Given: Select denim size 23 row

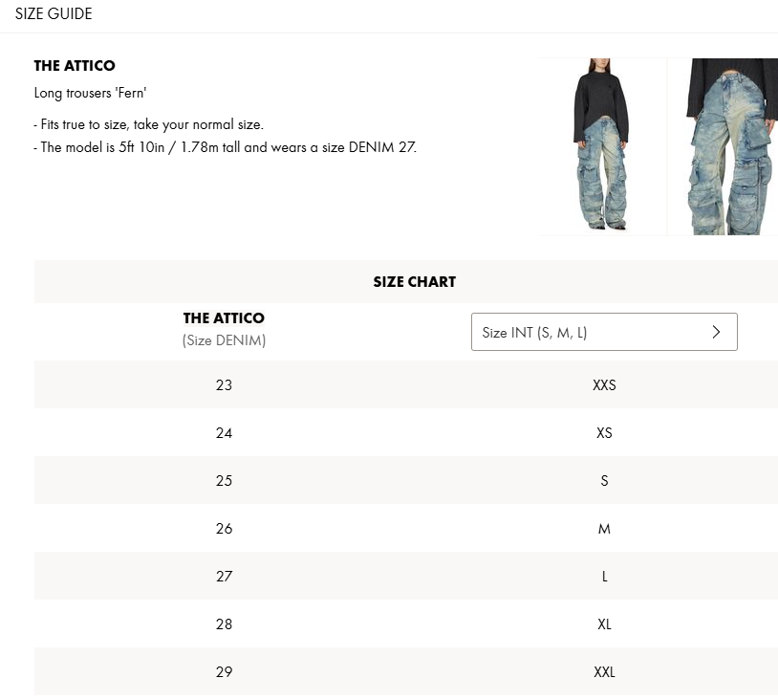Looking at the screenshot, I should click(224, 385).
